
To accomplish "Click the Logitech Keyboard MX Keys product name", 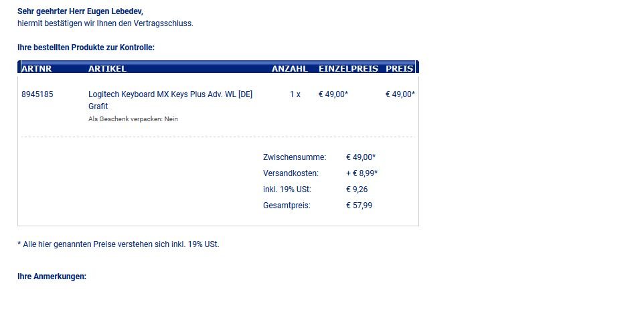I will [170, 94].
